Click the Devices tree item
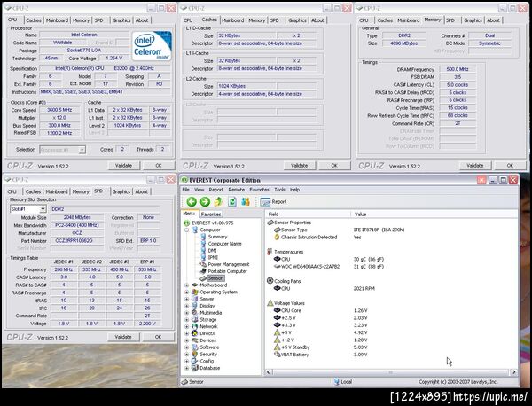The height and width of the screenshot is (406, 532). coord(207,340)
